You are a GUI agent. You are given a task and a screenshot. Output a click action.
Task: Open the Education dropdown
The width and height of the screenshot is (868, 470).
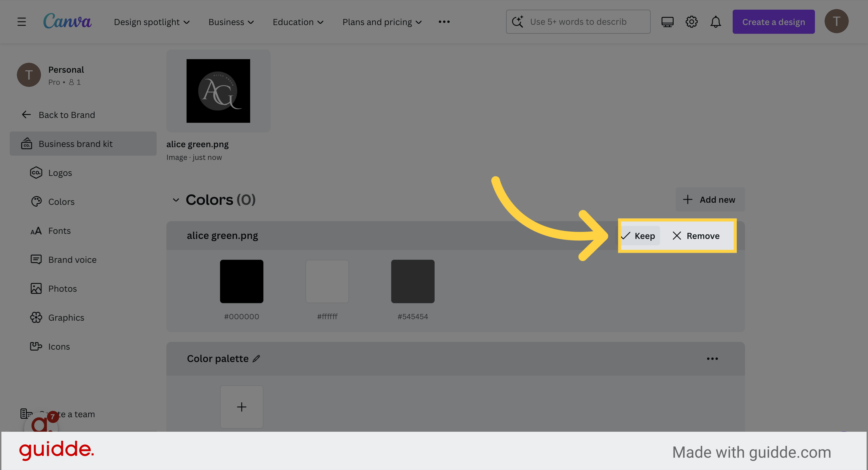point(298,22)
